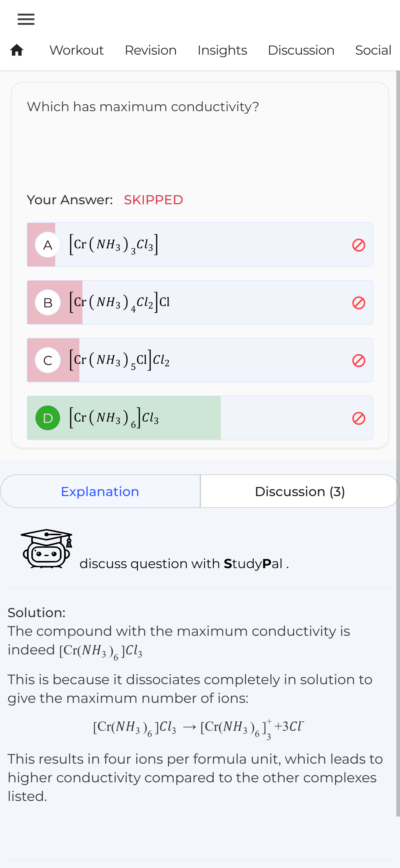
Task: Go to the Home icon
Action: (x=17, y=50)
